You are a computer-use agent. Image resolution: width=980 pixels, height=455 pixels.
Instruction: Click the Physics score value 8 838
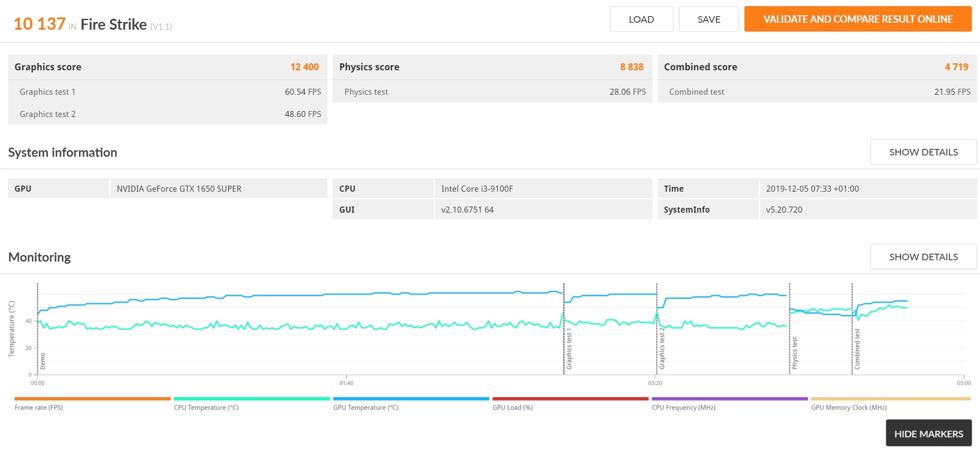point(632,67)
